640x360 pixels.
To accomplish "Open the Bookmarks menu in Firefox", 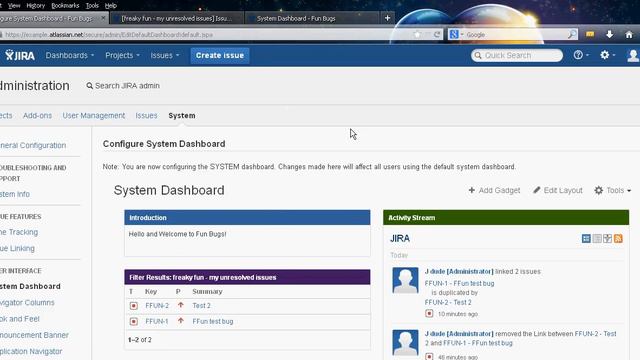I will 65,6.
